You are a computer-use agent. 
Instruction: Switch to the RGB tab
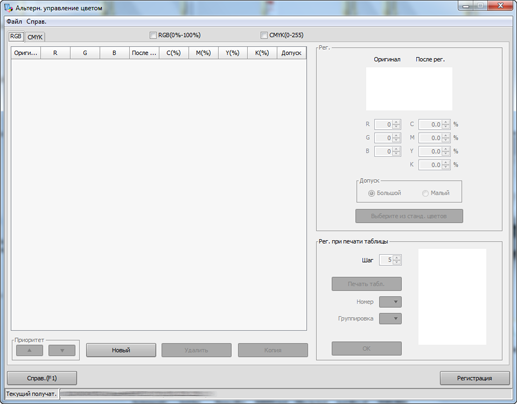pyautogui.click(x=16, y=36)
